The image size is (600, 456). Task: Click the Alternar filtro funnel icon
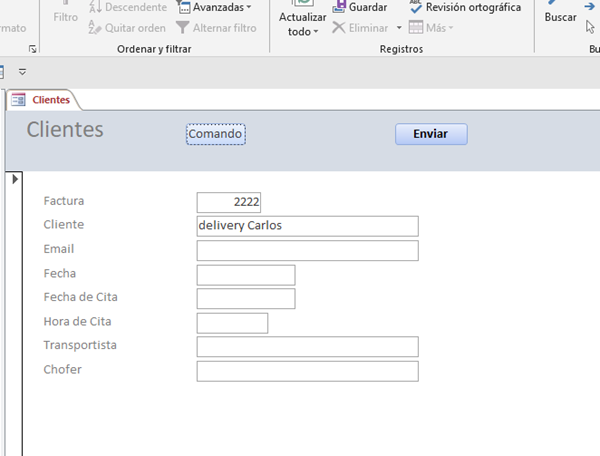tap(183, 28)
